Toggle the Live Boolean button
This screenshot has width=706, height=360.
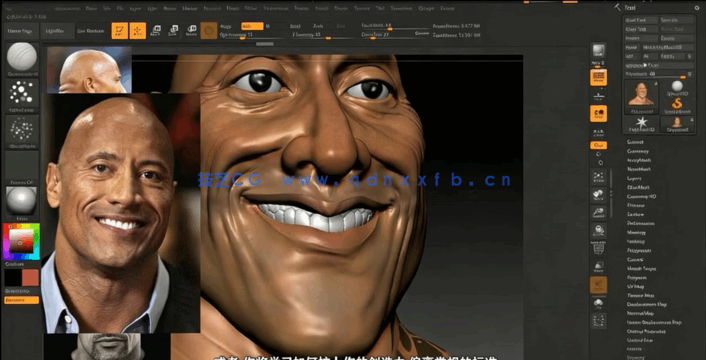(x=91, y=31)
